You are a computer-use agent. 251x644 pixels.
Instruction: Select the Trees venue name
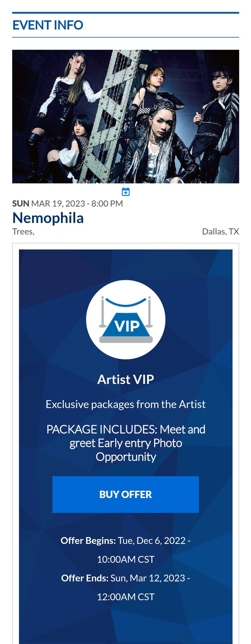coord(23,232)
